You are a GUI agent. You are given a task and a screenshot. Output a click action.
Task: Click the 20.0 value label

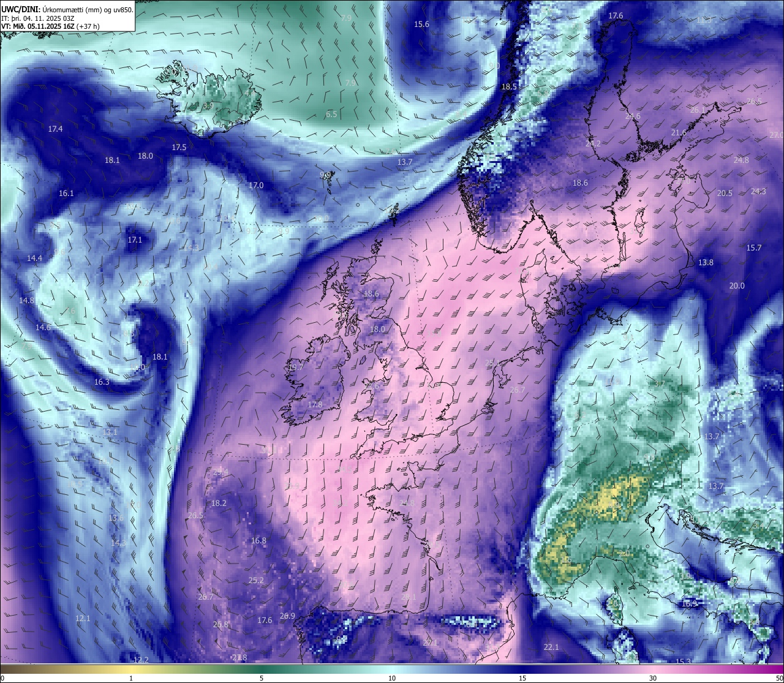coord(737,285)
